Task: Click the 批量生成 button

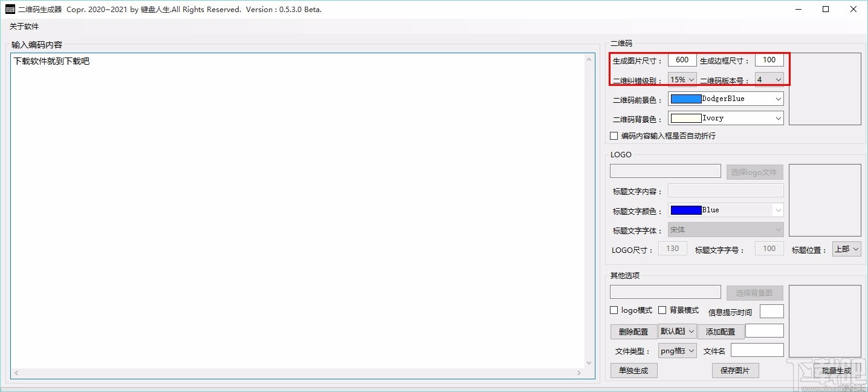Action: (x=837, y=370)
